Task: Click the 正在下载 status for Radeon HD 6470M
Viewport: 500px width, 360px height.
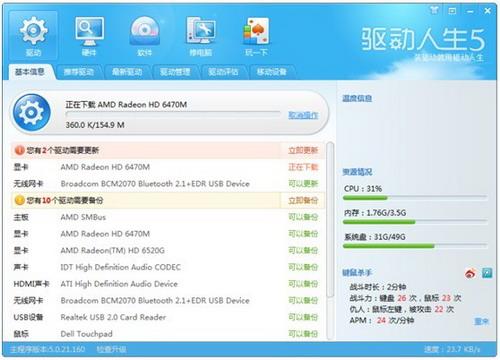Action: click(303, 167)
